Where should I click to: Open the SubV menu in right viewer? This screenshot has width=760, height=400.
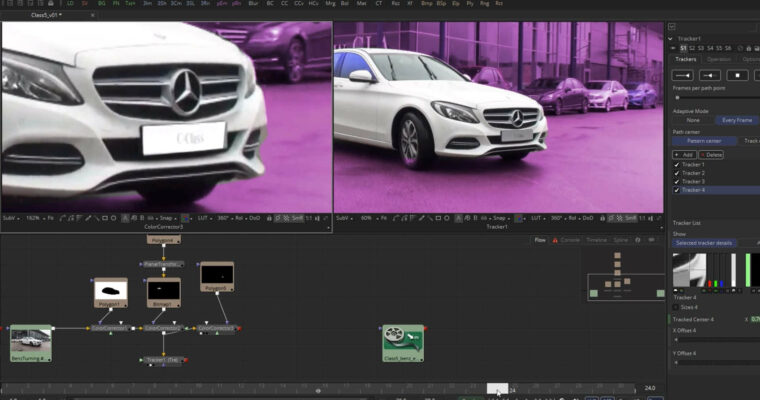tap(345, 217)
